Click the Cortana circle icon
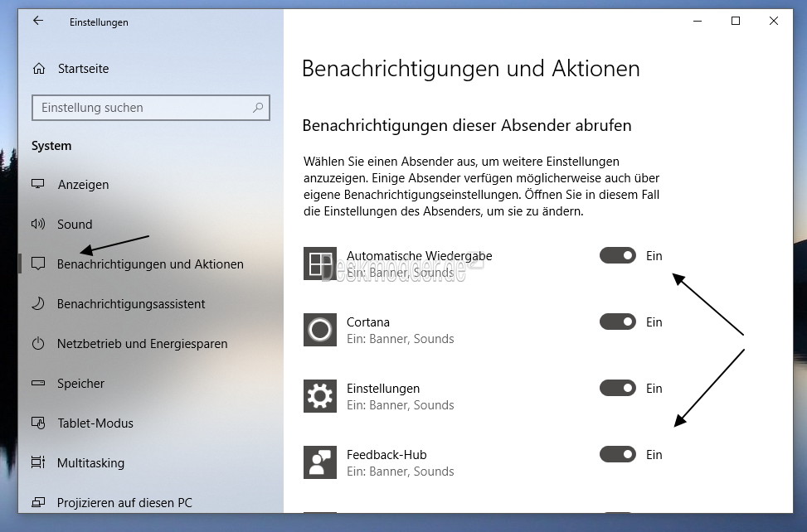The width and height of the screenshot is (807, 532). [x=320, y=330]
